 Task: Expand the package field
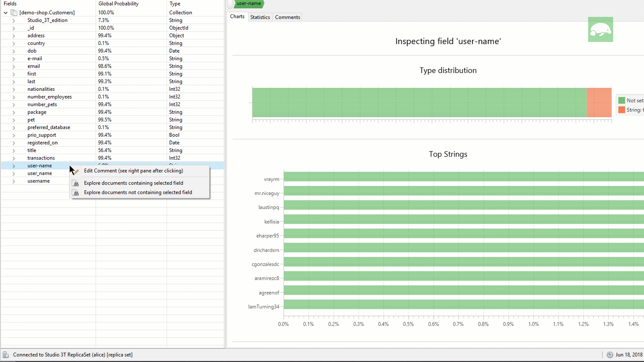click(14, 112)
